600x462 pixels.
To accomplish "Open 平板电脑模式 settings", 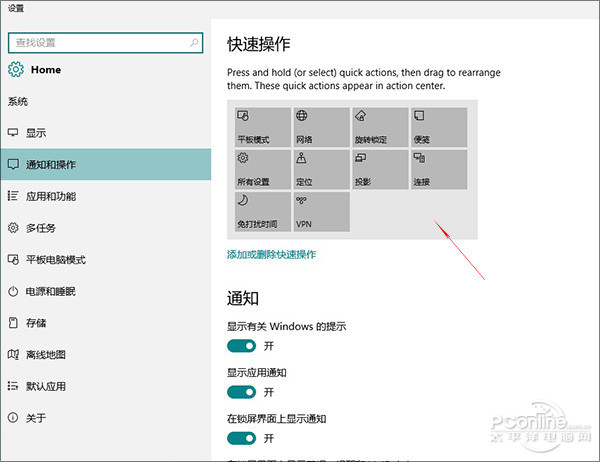I will click(x=106, y=260).
